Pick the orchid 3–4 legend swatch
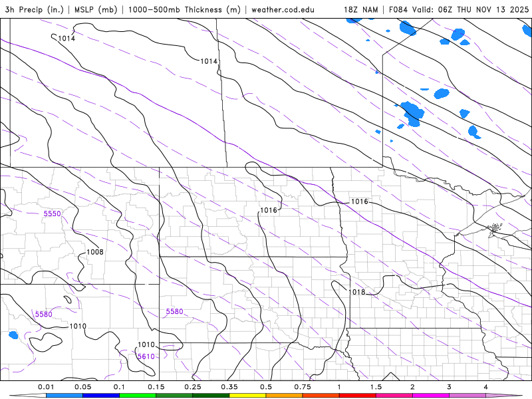This screenshot has height=399, width=532. pyautogui.click(x=467, y=396)
